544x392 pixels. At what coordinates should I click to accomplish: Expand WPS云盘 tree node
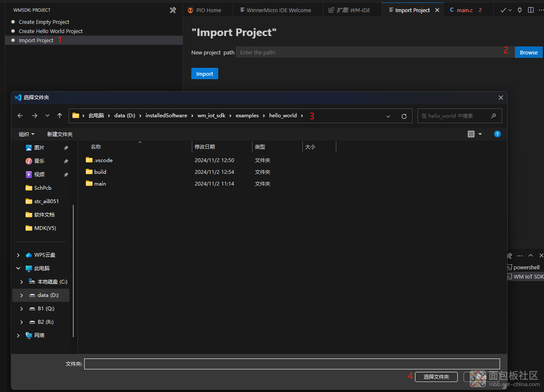(x=18, y=255)
